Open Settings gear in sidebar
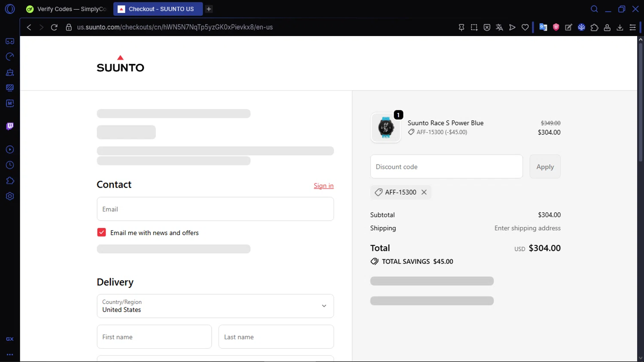The image size is (644, 362). 10,196
